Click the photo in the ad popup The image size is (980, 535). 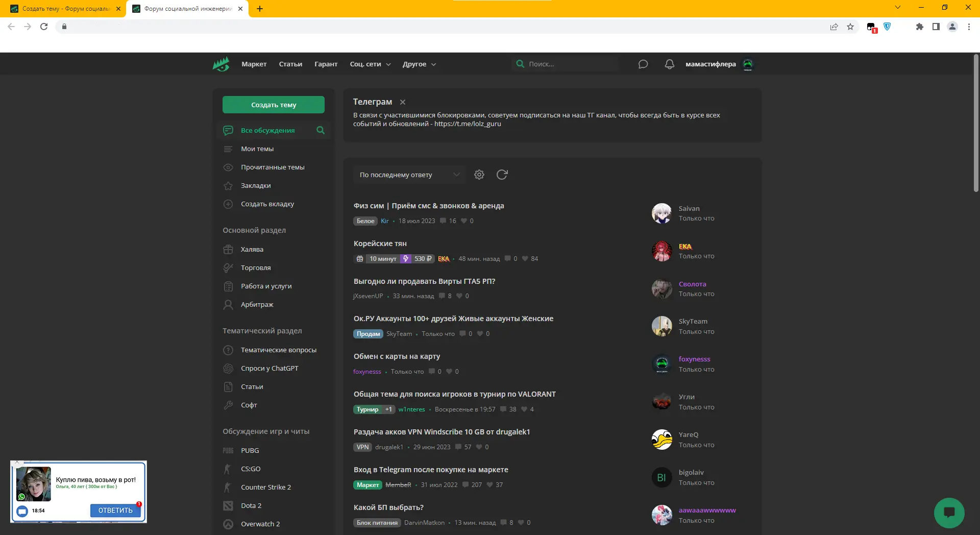(34, 483)
